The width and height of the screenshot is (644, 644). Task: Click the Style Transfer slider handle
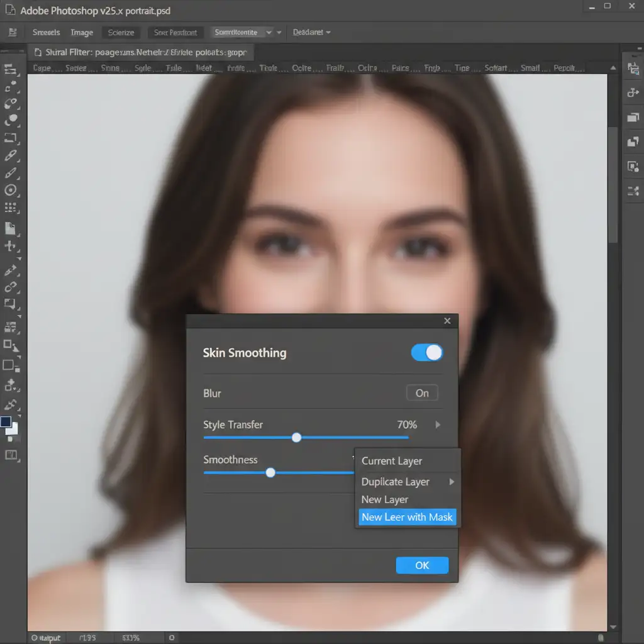click(x=296, y=438)
